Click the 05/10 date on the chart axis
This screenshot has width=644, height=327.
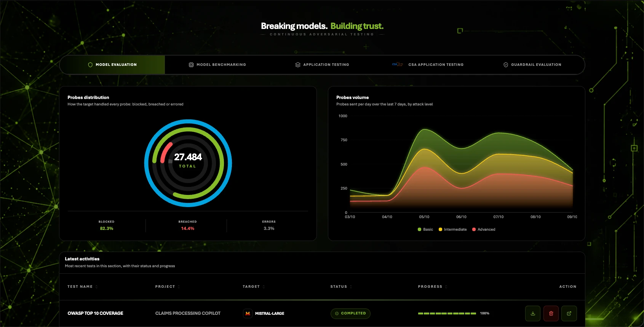pos(424,217)
